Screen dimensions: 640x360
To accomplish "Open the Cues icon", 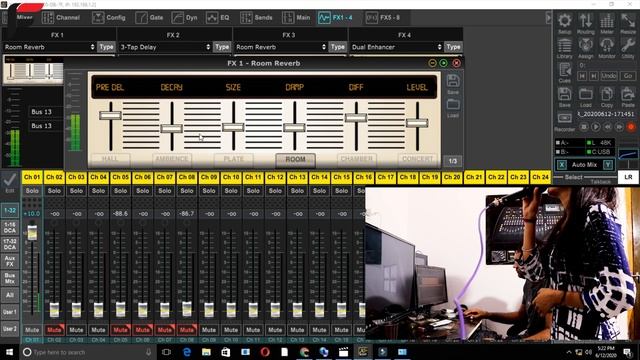I will click(565, 73).
